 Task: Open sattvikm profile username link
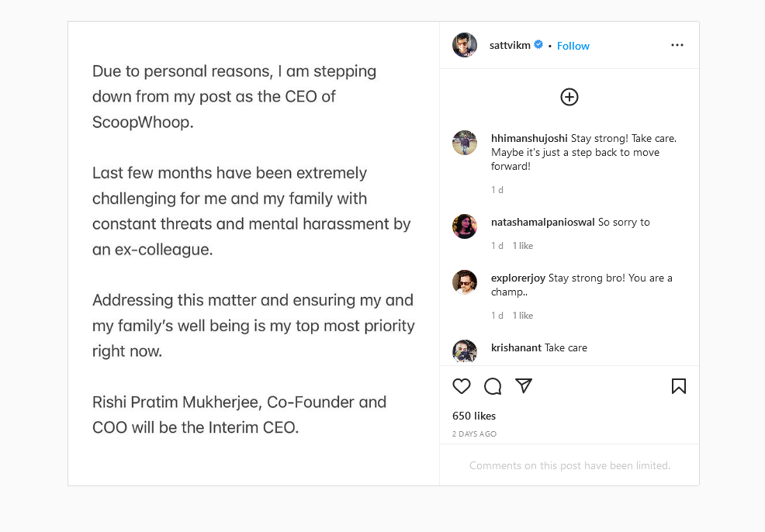click(x=510, y=46)
